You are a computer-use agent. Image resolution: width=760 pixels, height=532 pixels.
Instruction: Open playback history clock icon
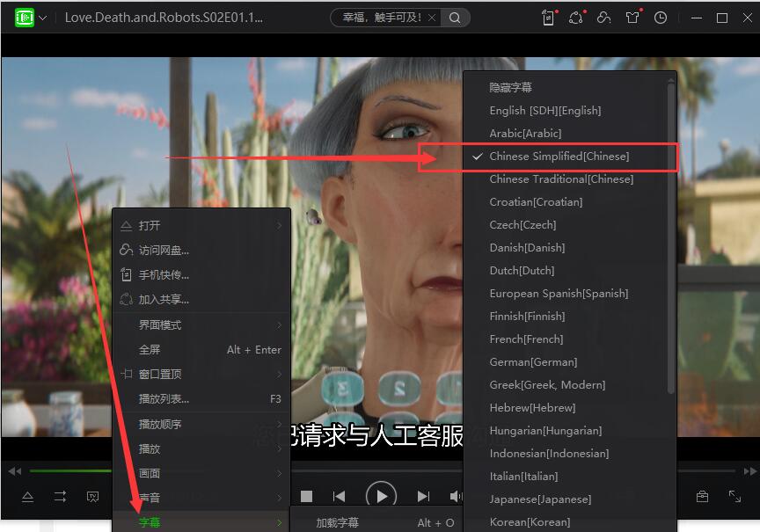pyautogui.click(x=661, y=18)
